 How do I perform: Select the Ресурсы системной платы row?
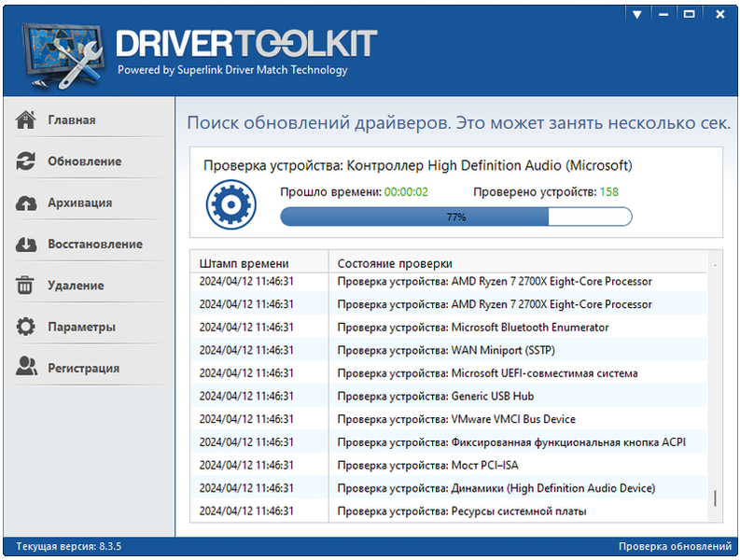[448, 511]
